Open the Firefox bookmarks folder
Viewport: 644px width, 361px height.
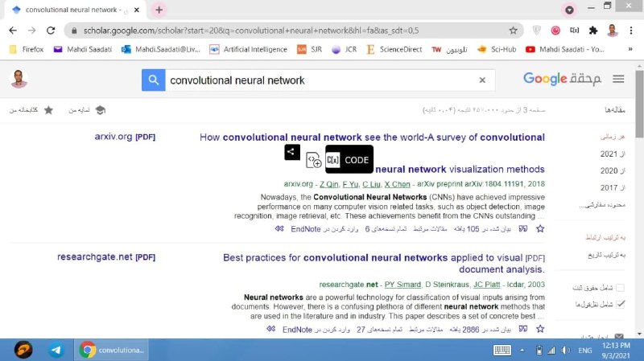pos(27,49)
